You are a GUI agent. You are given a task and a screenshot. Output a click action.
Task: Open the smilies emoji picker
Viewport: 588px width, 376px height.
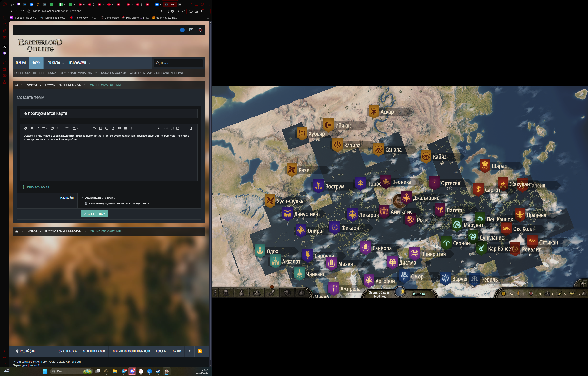point(107,128)
